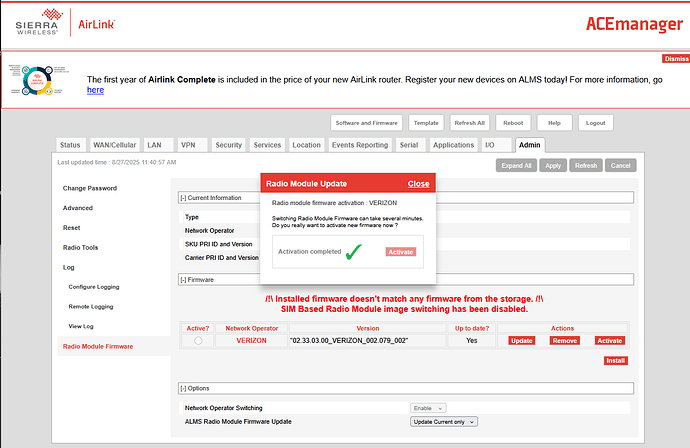Image resolution: width=690 pixels, height=448 pixels.
Task: Switch to Services tab
Action: (x=267, y=145)
